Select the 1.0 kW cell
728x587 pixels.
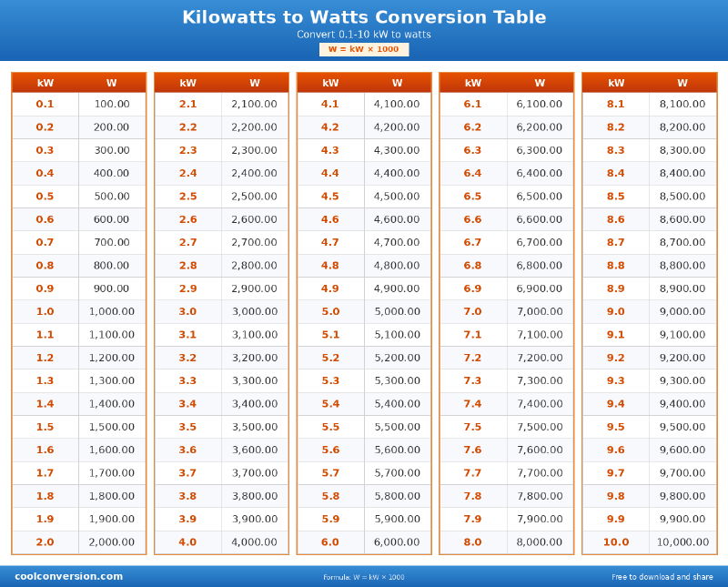point(45,311)
